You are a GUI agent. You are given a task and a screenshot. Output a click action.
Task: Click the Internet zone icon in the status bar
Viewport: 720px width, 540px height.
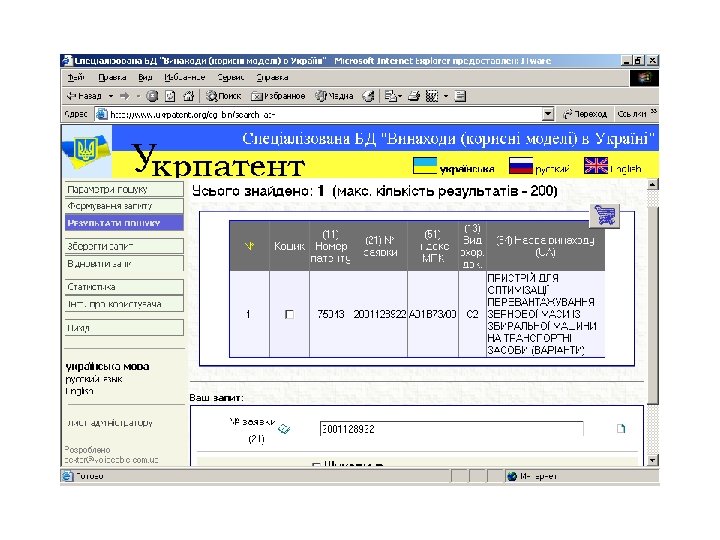tap(512, 476)
